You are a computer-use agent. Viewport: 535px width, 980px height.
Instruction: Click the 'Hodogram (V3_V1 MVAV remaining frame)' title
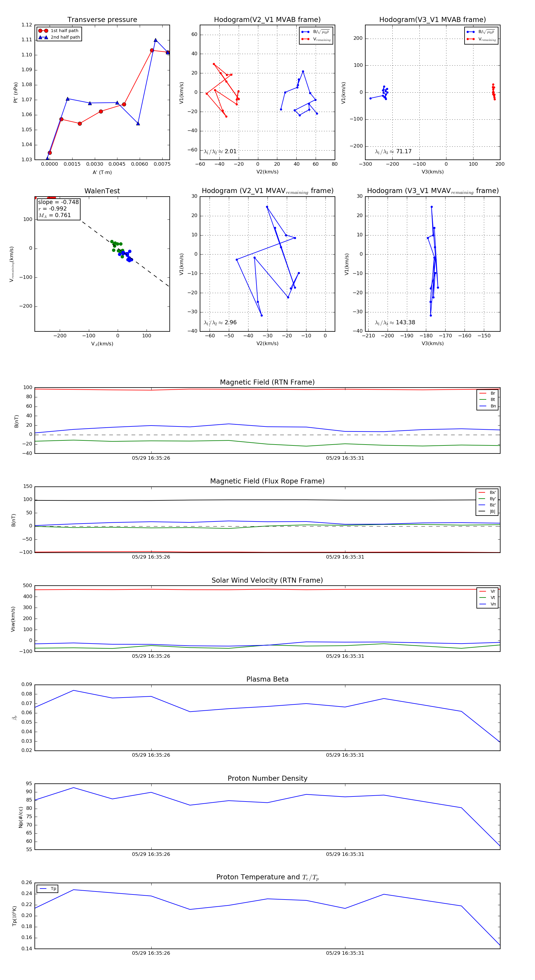coord(432,191)
